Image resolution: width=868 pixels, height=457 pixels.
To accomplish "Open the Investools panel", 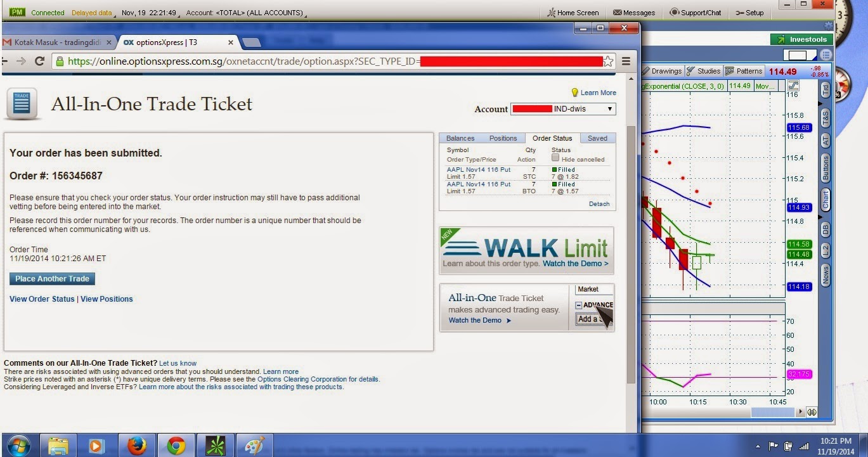I will tap(802, 39).
